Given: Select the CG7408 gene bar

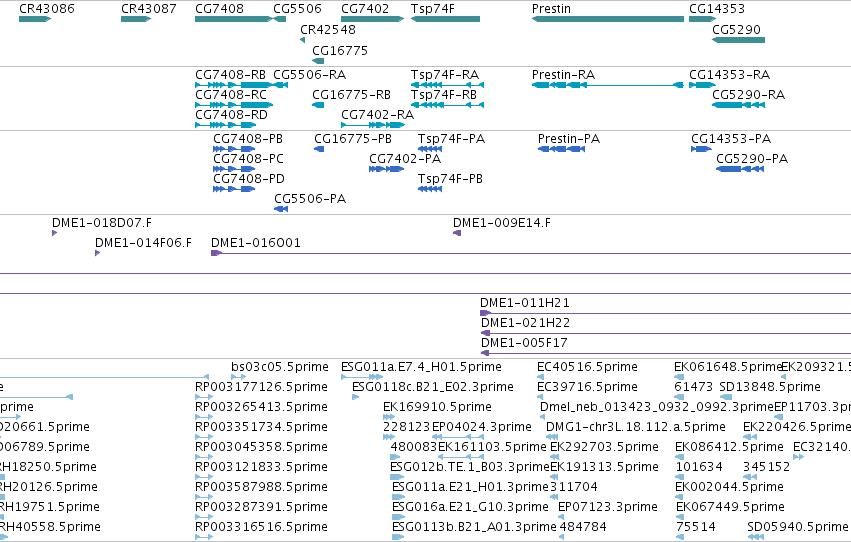Looking at the screenshot, I should [233, 19].
